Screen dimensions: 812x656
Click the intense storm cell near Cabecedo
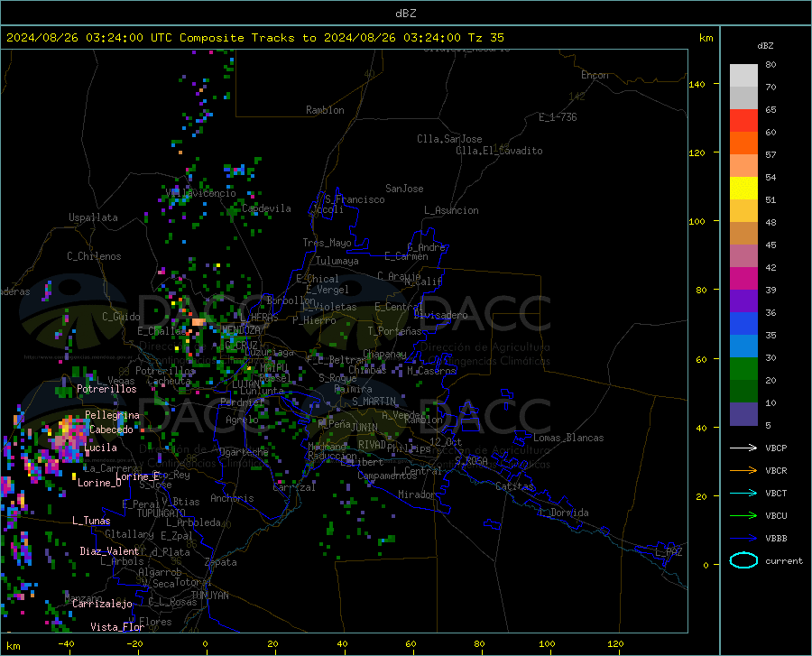(x=71, y=438)
